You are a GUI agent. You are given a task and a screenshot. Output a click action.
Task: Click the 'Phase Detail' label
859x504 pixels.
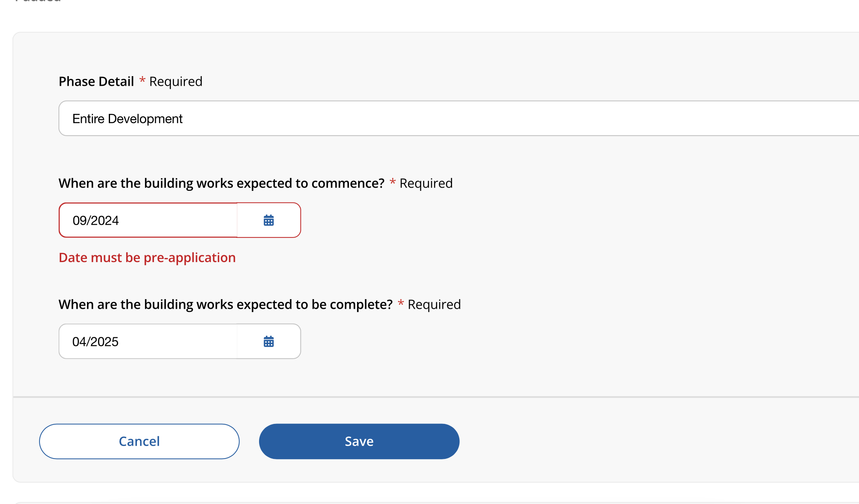tap(96, 81)
